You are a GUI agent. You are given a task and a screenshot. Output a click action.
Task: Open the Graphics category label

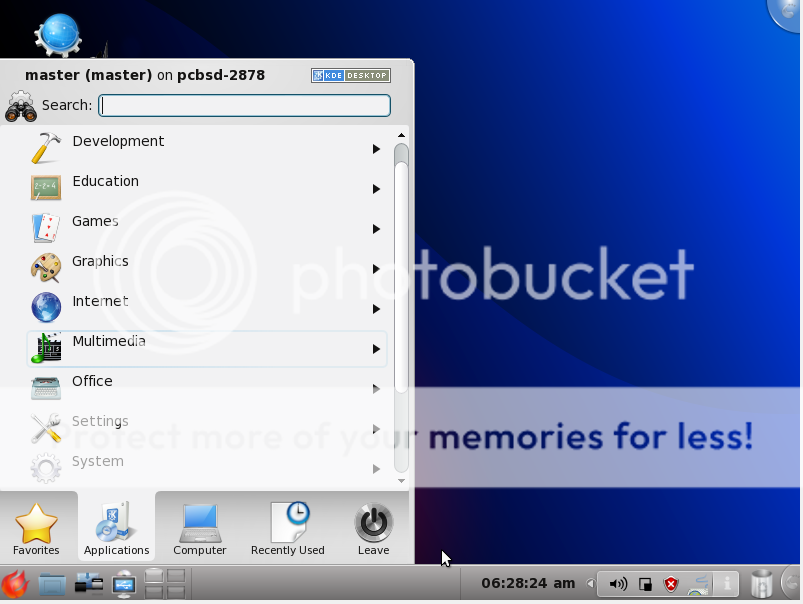pyautogui.click(x=100, y=261)
